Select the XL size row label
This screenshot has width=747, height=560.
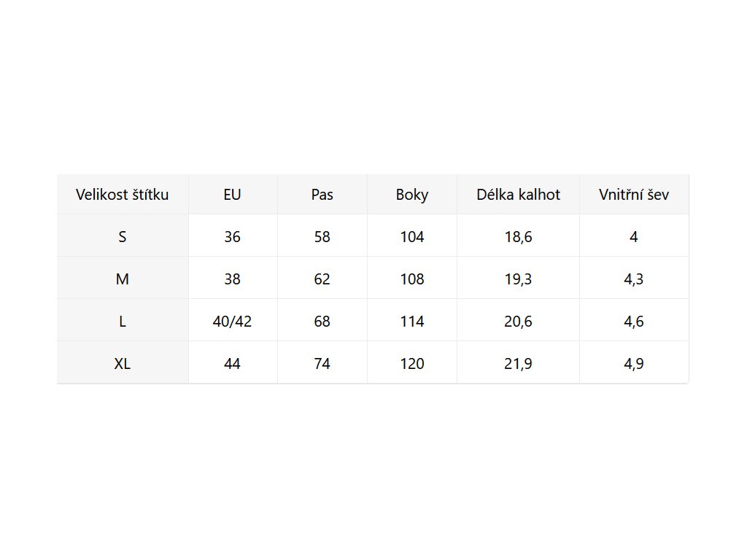tap(123, 364)
